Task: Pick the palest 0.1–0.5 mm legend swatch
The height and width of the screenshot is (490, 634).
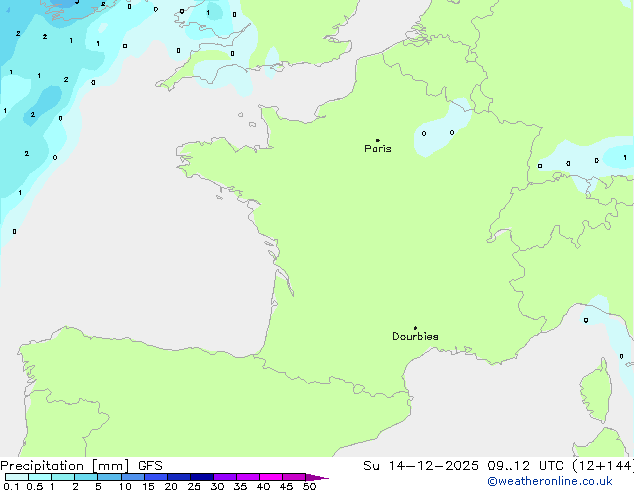Action: point(17,477)
